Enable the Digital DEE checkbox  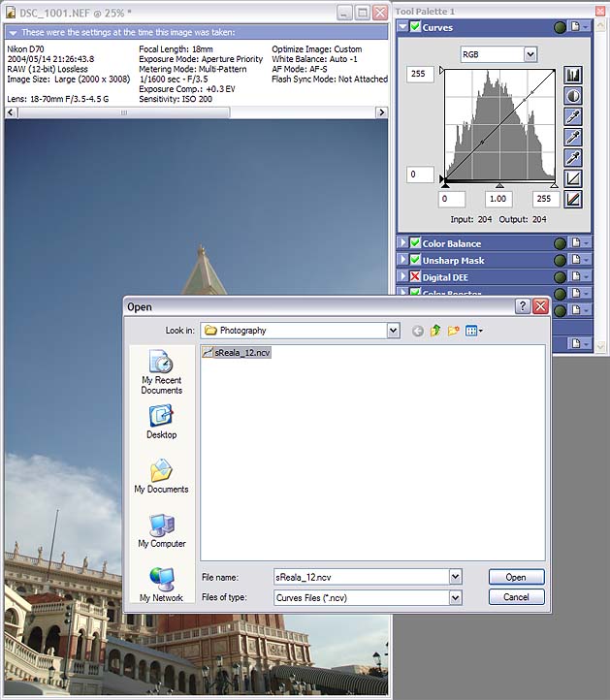coord(415,277)
